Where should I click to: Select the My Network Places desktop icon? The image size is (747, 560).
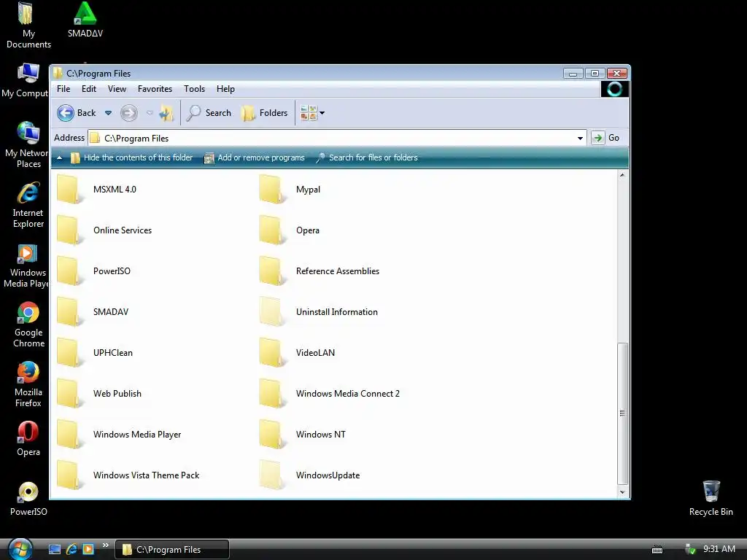(27, 145)
